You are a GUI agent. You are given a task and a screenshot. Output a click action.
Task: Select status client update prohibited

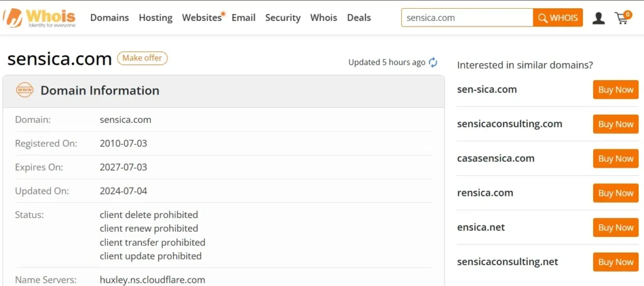tap(151, 256)
